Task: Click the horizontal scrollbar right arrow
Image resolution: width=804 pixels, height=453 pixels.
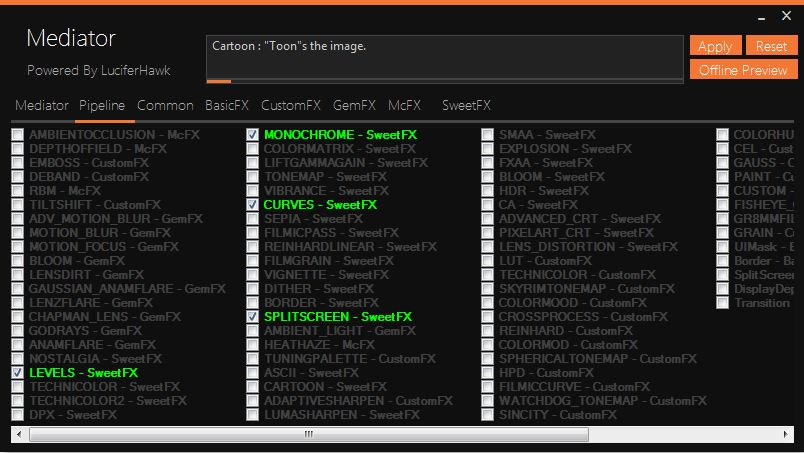Action: 785,434
